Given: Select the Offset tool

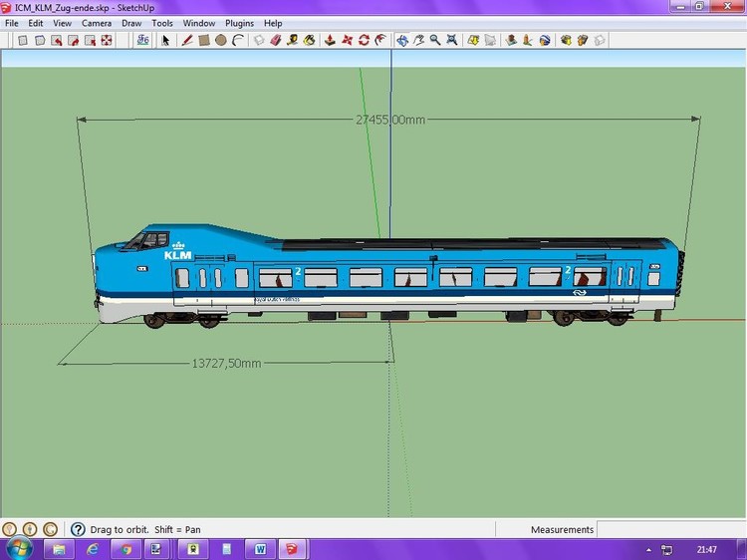Looking at the screenshot, I should 380,41.
